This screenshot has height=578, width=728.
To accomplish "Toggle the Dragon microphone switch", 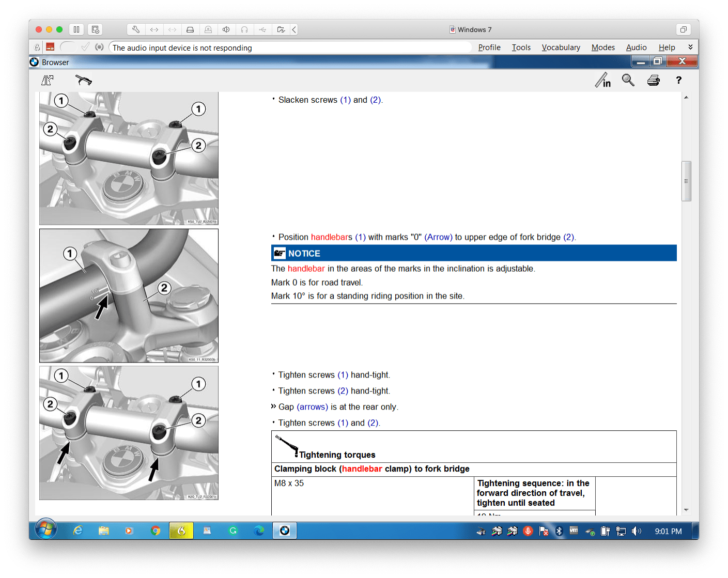I will tap(68, 47).
